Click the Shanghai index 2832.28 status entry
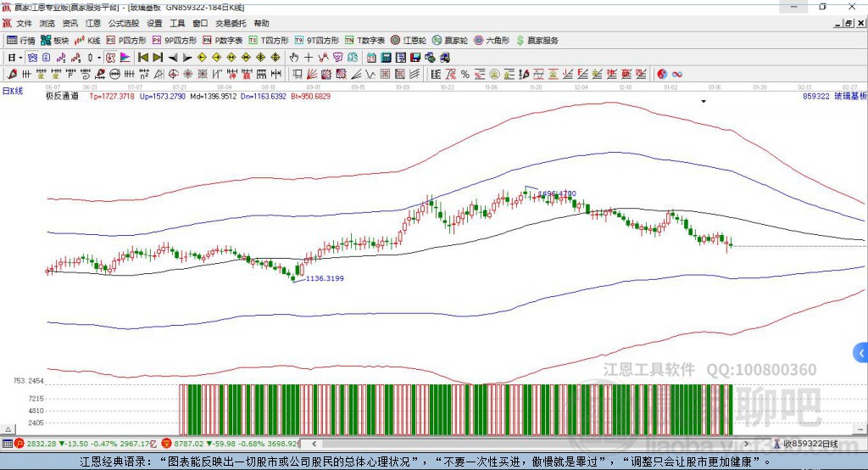The image size is (868, 470). click(86, 444)
